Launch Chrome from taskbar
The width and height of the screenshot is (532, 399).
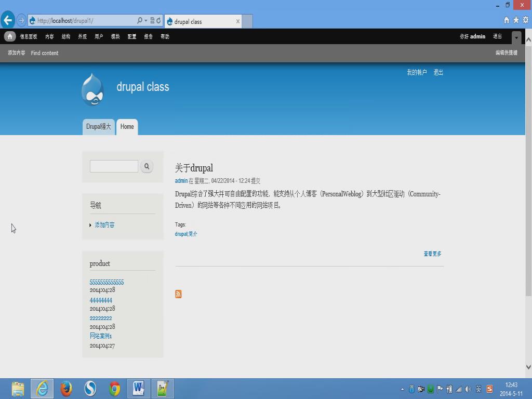pyautogui.click(x=115, y=389)
